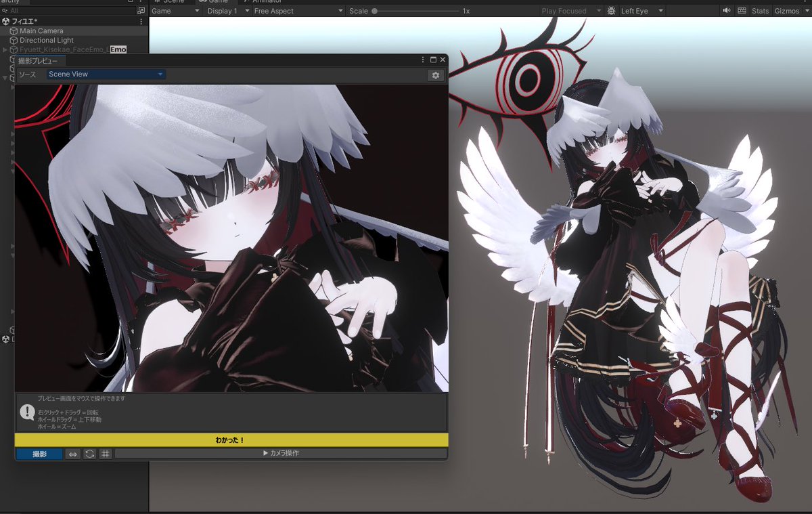Click the Directional Light cube icon
This screenshot has width=812, height=514.
[x=14, y=41]
